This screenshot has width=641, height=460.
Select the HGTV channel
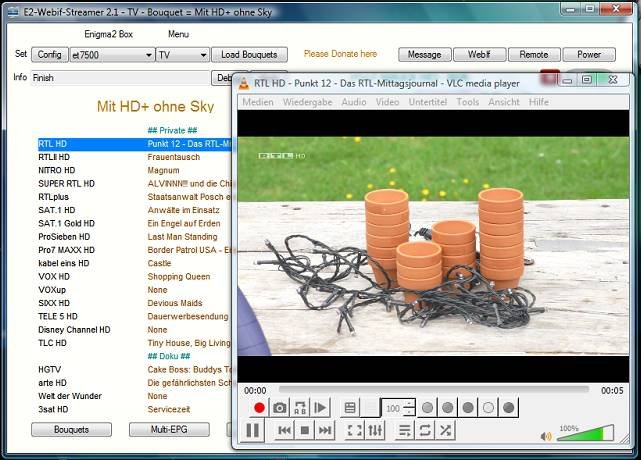pos(49,370)
